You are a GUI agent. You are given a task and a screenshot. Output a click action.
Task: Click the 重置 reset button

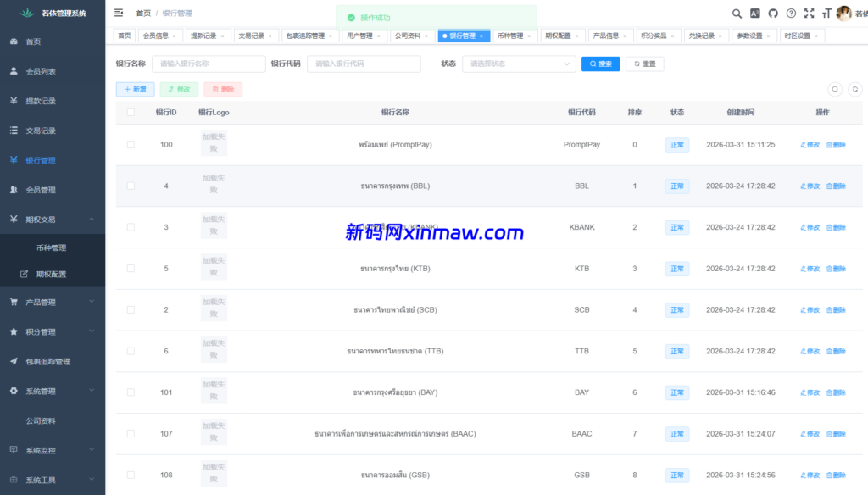pos(645,64)
